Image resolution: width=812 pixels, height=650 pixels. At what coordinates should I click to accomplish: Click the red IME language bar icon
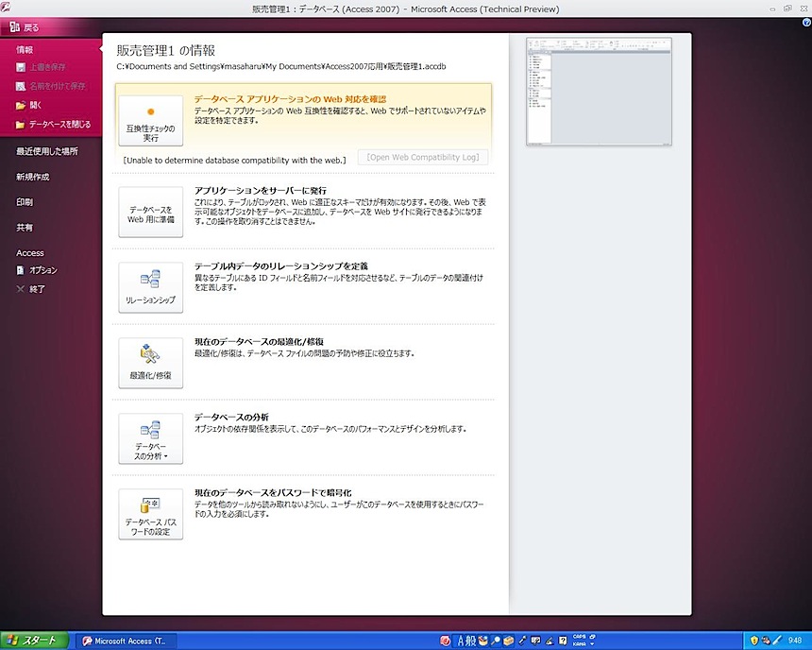pyautogui.click(x=445, y=641)
